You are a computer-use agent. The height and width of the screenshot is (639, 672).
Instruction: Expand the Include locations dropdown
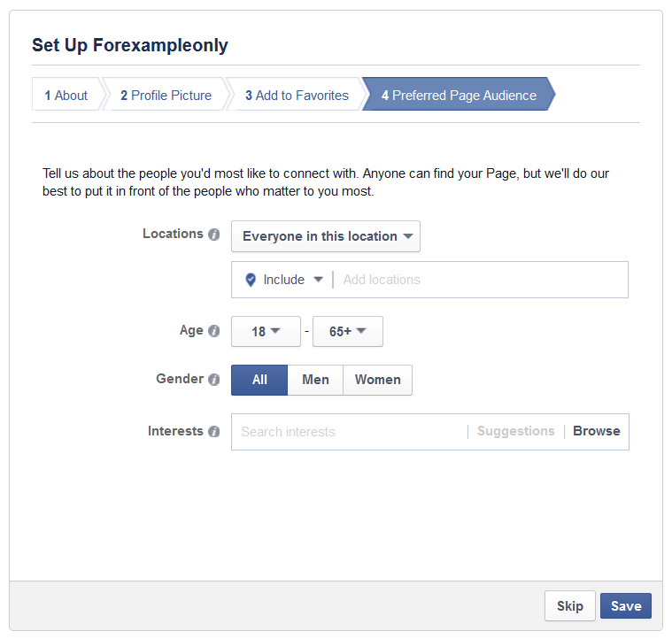pyautogui.click(x=293, y=280)
